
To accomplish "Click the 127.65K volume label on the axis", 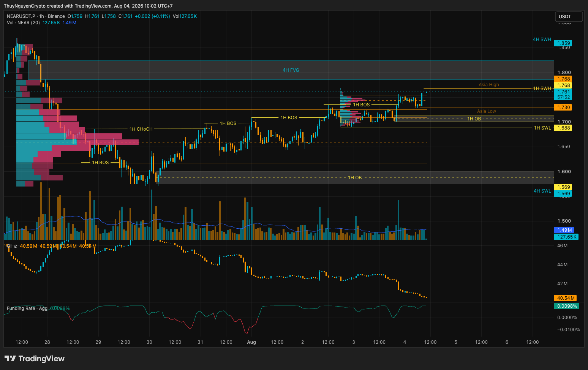I will click(566, 237).
